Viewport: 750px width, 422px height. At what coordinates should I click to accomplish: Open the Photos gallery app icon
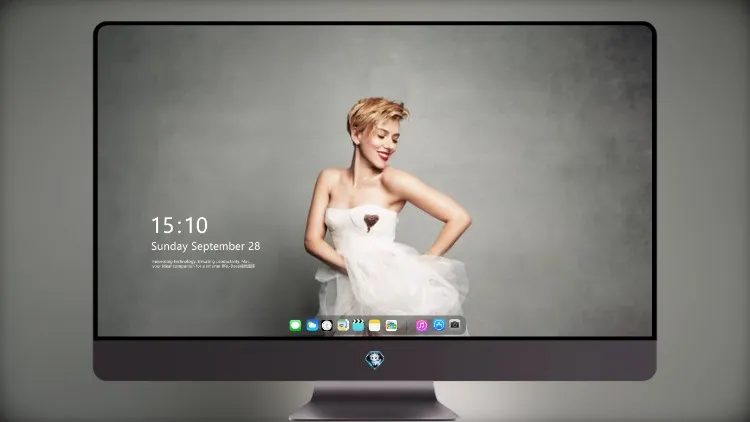[391, 326]
